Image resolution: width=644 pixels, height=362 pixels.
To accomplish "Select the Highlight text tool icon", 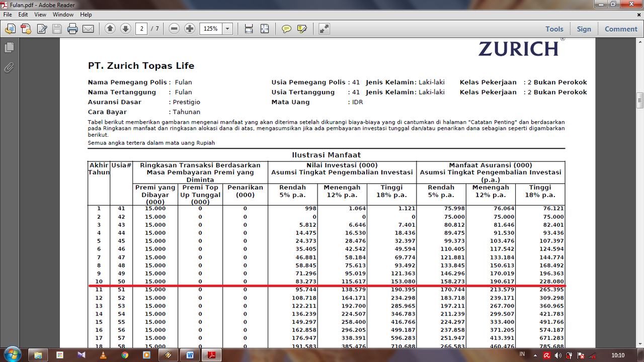I will pyautogui.click(x=302, y=29).
